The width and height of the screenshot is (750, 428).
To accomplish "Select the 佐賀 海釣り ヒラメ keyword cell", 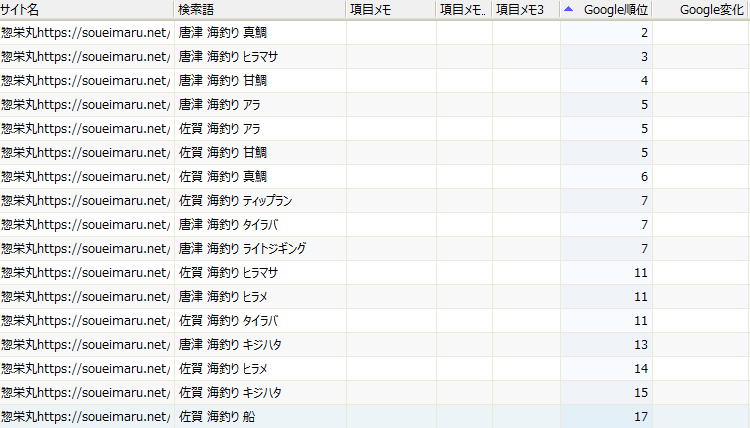I will click(x=260, y=368).
